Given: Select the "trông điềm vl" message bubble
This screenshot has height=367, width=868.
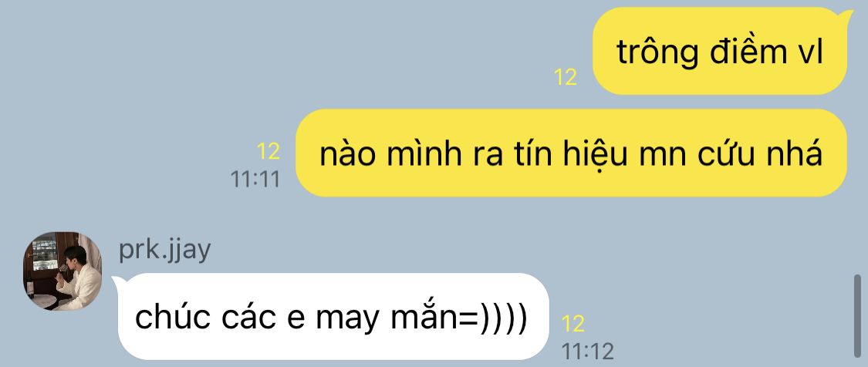Looking at the screenshot, I should [x=720, y=51].
